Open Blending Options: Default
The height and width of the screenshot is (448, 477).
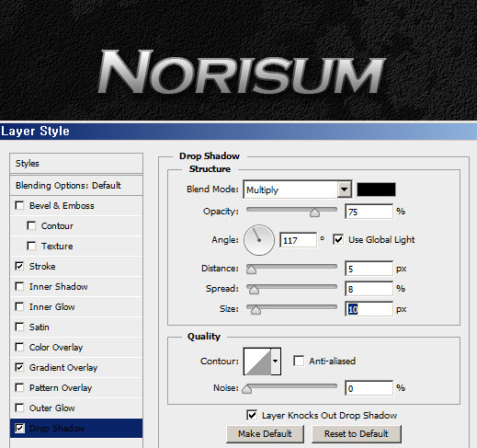76,186
